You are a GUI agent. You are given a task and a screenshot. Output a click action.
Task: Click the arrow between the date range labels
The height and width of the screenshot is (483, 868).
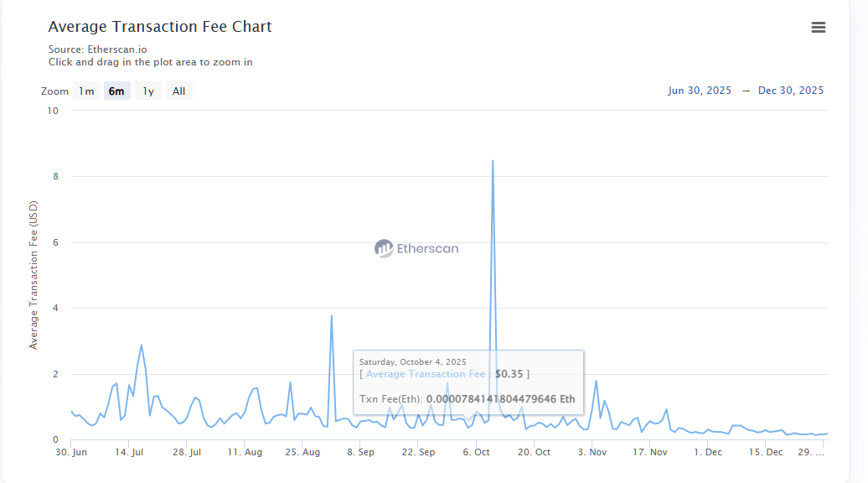click(x=746, y=91)
